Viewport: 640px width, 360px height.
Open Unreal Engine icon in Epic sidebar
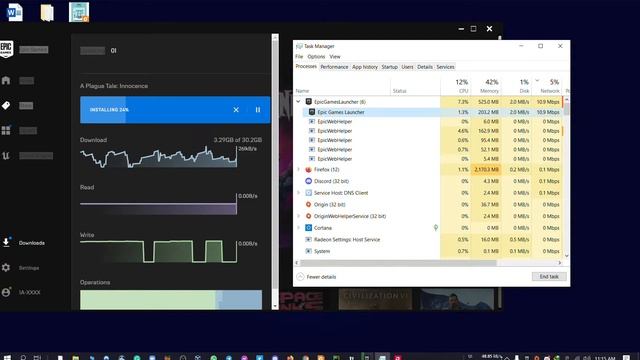pos(6,156)
